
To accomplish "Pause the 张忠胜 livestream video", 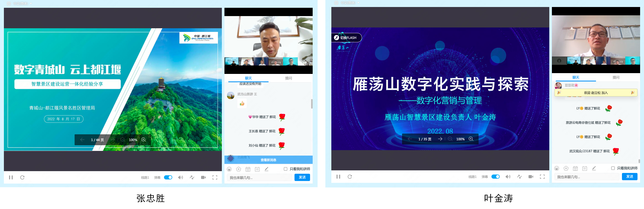I will [11, 177].
